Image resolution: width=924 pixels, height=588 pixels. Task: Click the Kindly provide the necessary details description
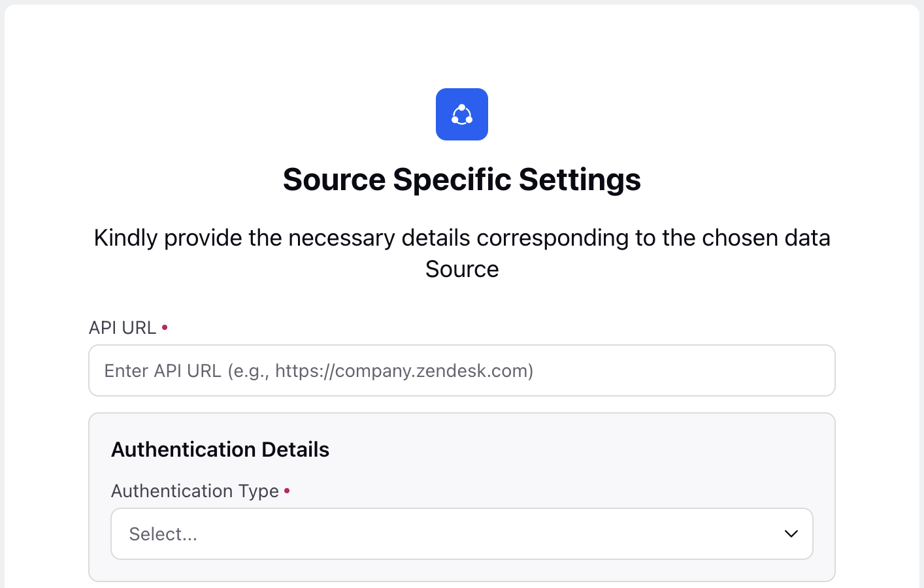[x=462, y=253]
